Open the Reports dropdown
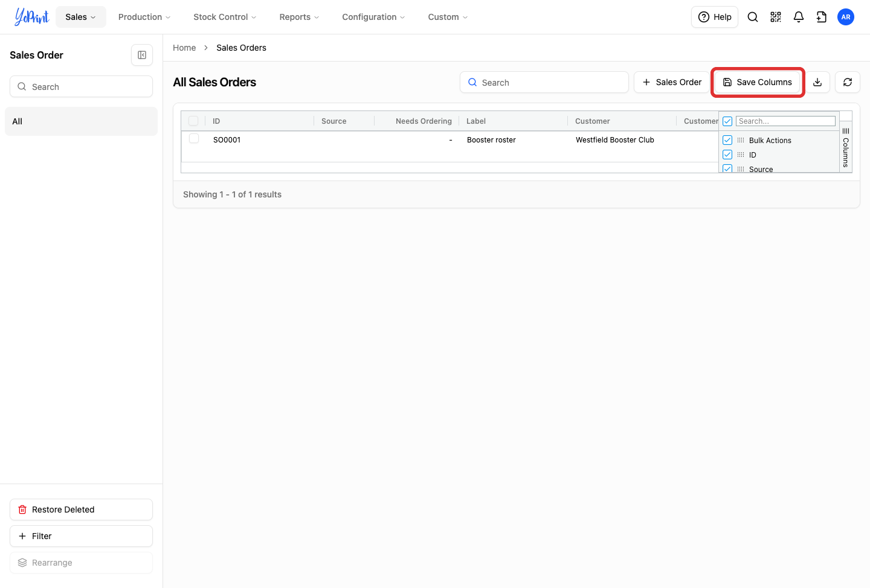 point(299,17)
